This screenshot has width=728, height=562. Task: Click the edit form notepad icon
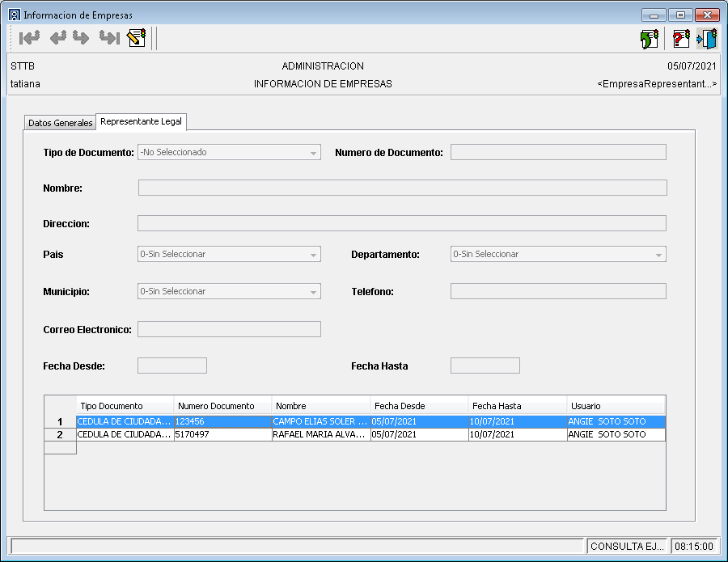pos(137,38)
